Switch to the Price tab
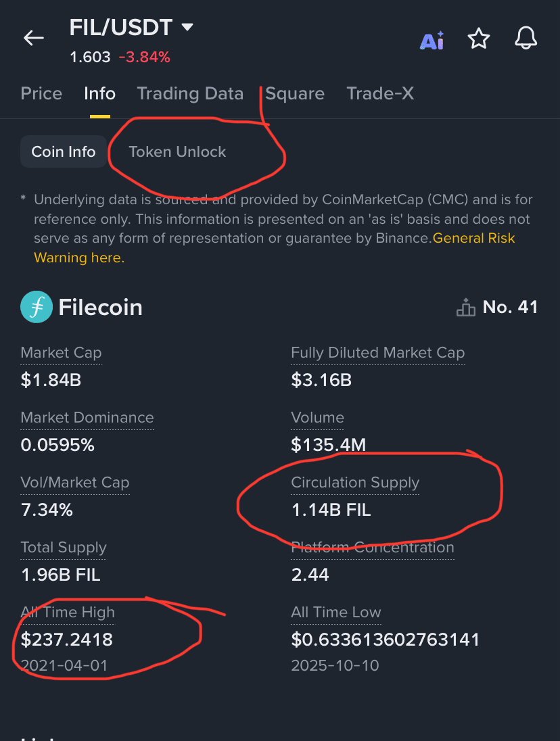This screenshot has height=741, width=560. (x=41, y=93)
